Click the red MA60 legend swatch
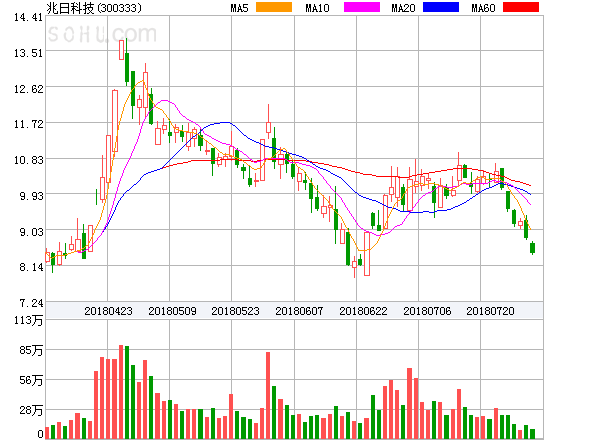Screen dimensions: 600x440 521,7
